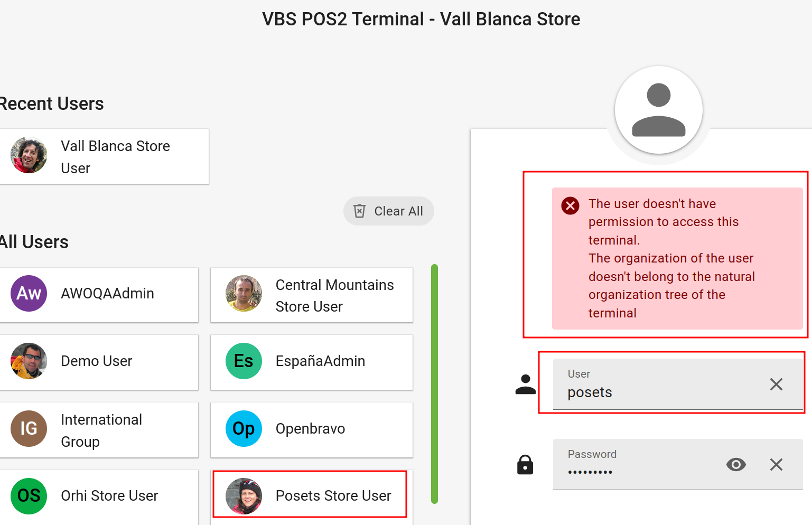The image size is (812, 525).
Task: Click the large profile avatar placeholder
Action: click(x=658, y=110)
